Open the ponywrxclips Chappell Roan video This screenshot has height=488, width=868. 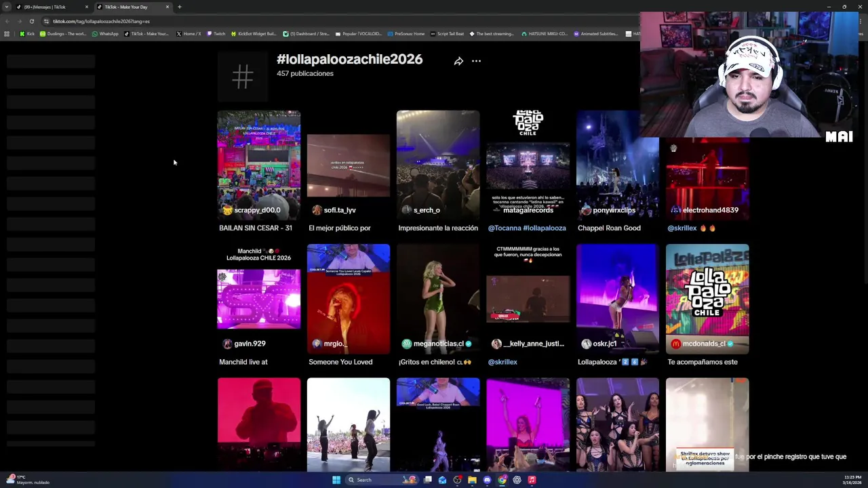617,165
